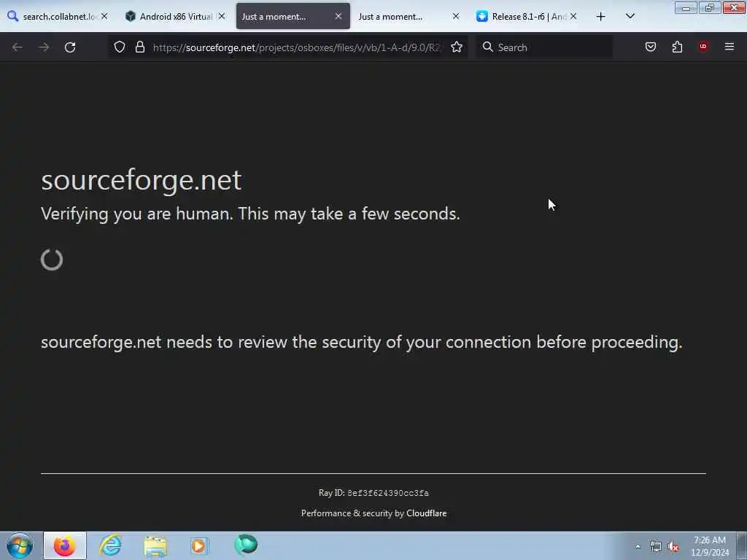
Task: Close the Android x86 Virtual tab
Action: 222,16
